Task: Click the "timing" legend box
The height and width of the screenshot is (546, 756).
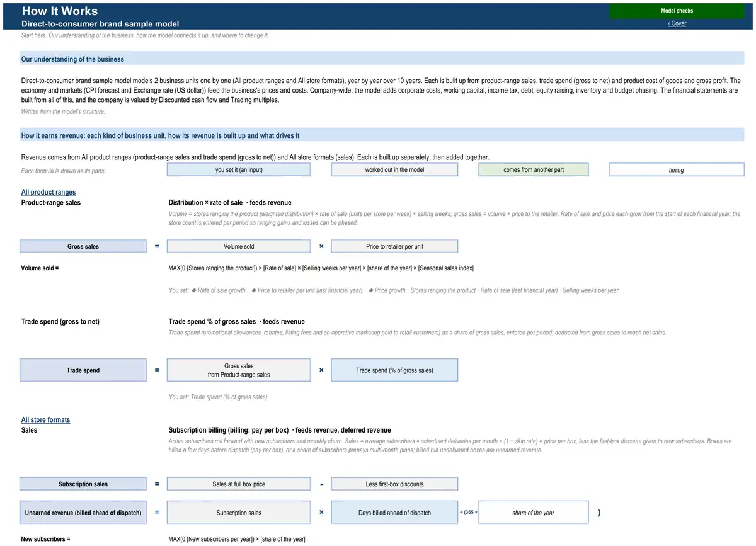Action: tap(677, 169)
